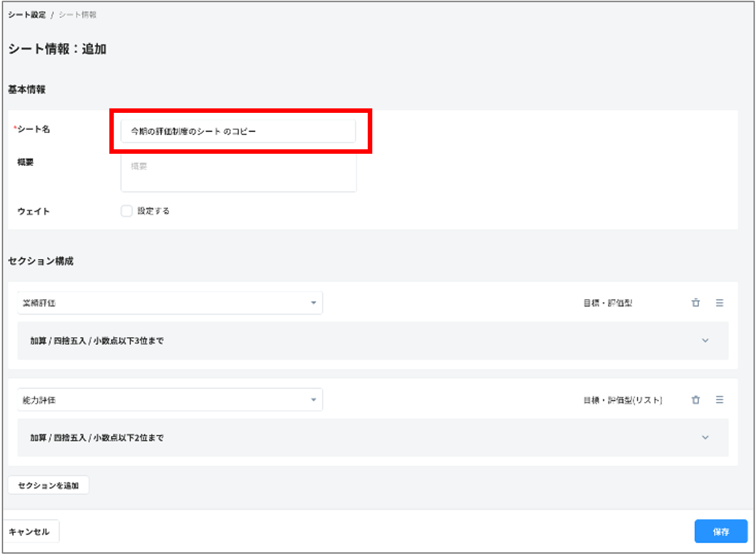
Task: Click the 目標・評価型(リスト) type label
Action: click(623, 400)
